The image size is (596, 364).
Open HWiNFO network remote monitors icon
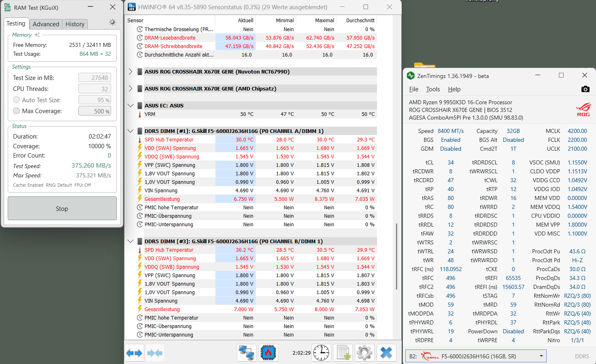point(246,353)
